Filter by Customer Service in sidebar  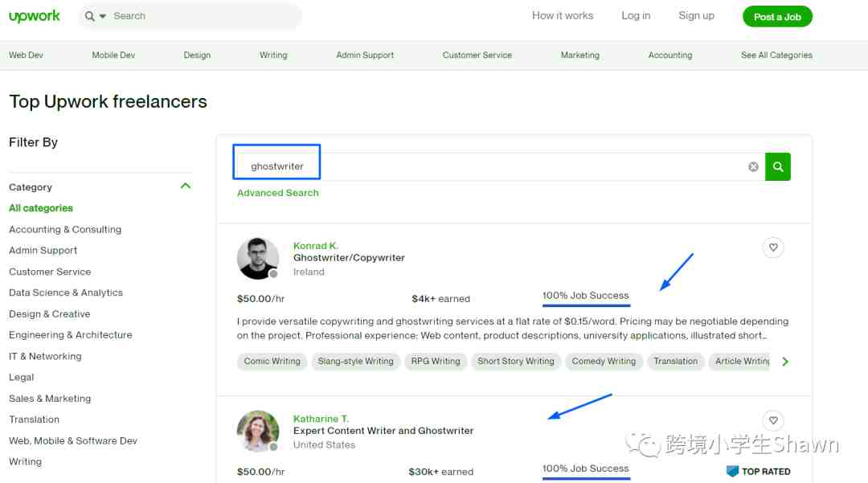50,272
